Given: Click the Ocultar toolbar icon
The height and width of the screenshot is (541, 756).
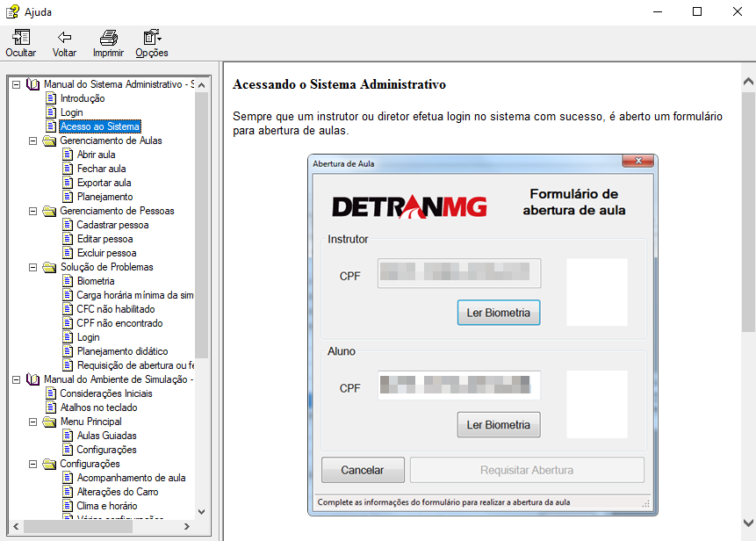Looking at the screenshot, I should [21, 38].
